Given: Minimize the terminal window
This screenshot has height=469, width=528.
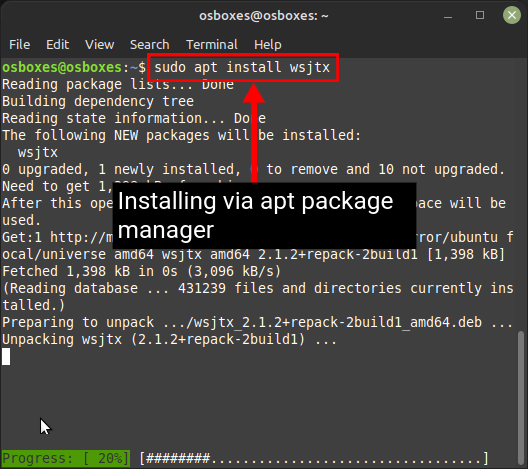Looking at the screenshot, I should 448,16.
